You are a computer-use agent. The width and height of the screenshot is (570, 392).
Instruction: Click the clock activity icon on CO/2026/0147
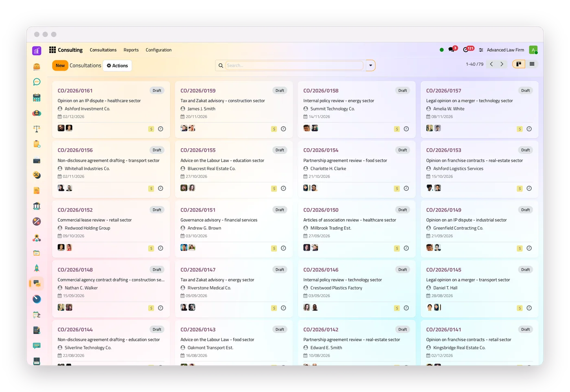283,308
